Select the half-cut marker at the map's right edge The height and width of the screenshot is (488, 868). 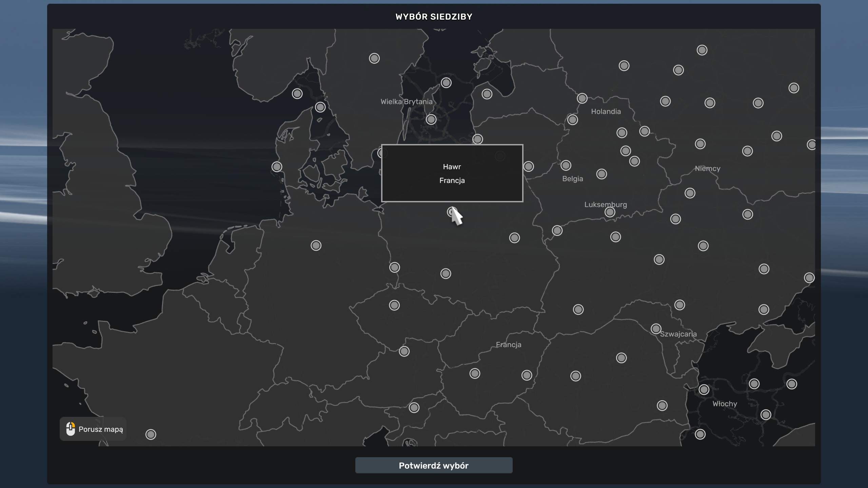pyautogui.click(x=811, y=145)
